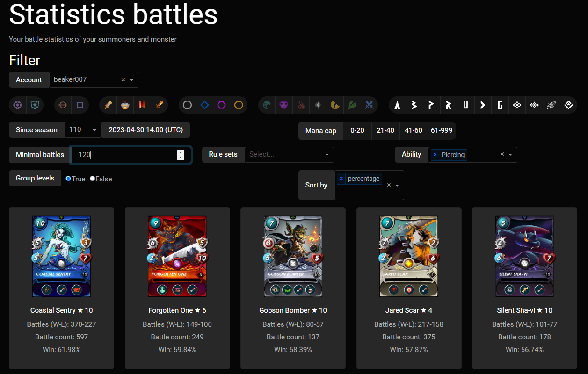Image resolution: width=588 pixels, height=374 pixels.
Task: Toggle the arrow-shaped edition rune icon
Action: tap(483, 105)
